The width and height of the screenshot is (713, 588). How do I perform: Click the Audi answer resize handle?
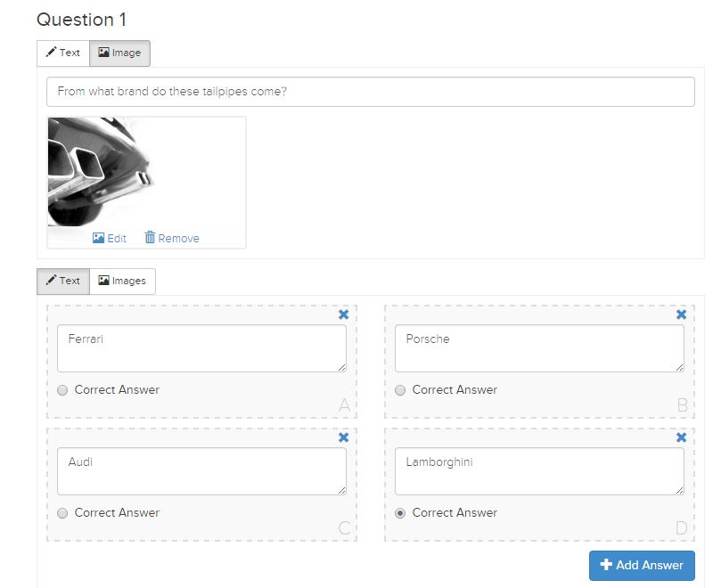[341, 490]
